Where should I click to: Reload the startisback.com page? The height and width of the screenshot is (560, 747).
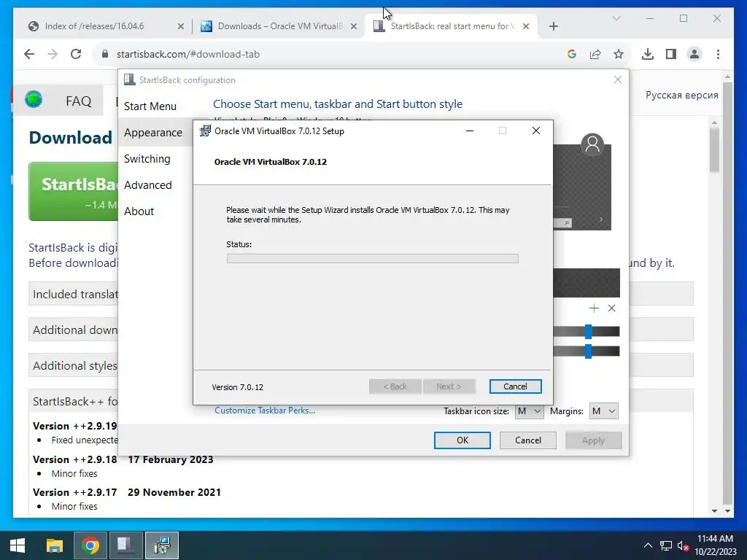pyautogui.click(x=76, y=54)
